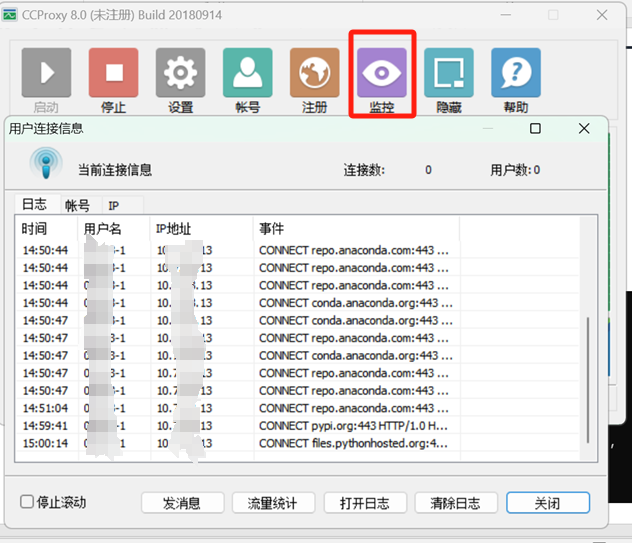Click the IP地址 column header

point(202,229)
